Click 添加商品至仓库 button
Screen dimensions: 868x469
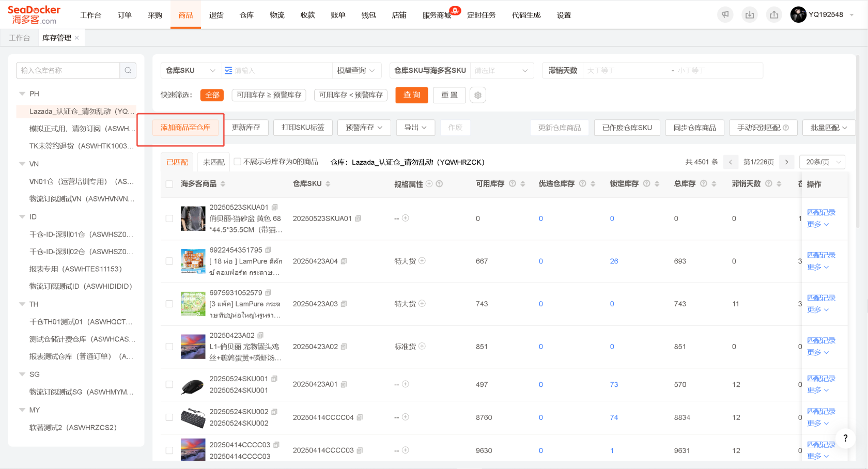click(x=185, y=128)
